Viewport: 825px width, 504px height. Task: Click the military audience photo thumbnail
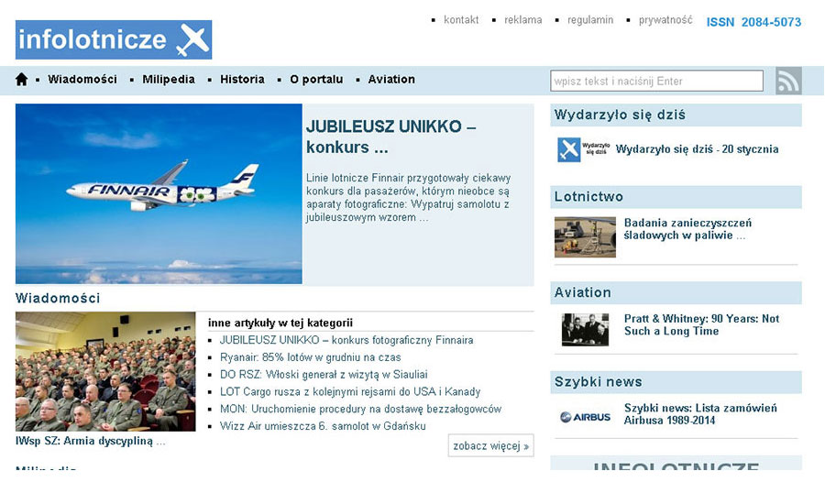[x=105, y=371]
